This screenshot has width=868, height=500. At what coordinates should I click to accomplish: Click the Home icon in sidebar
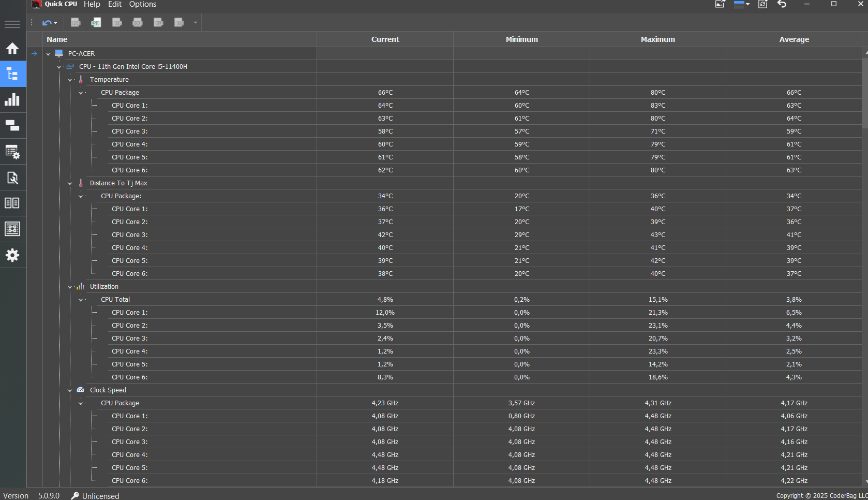point(12,48)
